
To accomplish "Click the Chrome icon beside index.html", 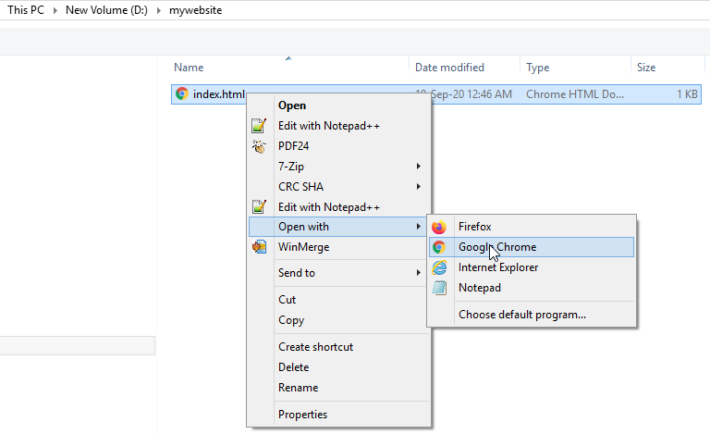I will click(x=182, y=94).
